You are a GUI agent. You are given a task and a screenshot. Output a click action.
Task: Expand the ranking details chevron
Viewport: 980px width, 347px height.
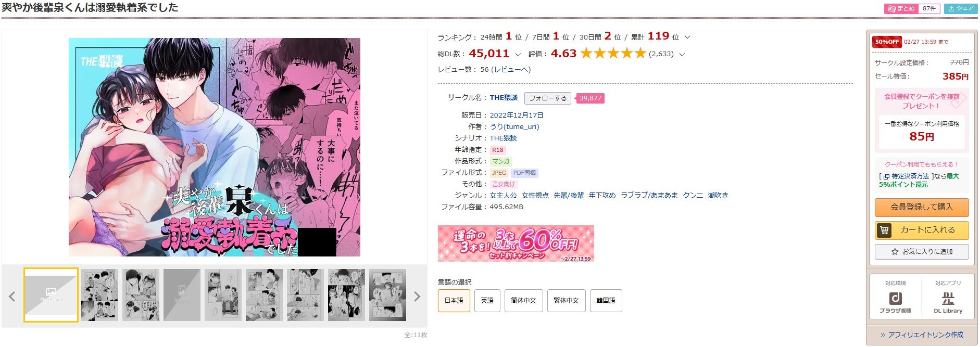pos(687,37)
